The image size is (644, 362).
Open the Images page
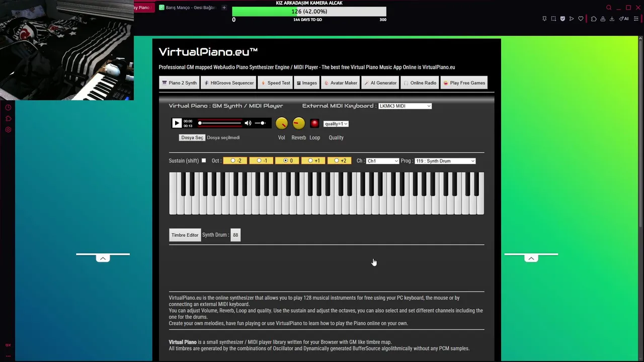pos(306,83)
